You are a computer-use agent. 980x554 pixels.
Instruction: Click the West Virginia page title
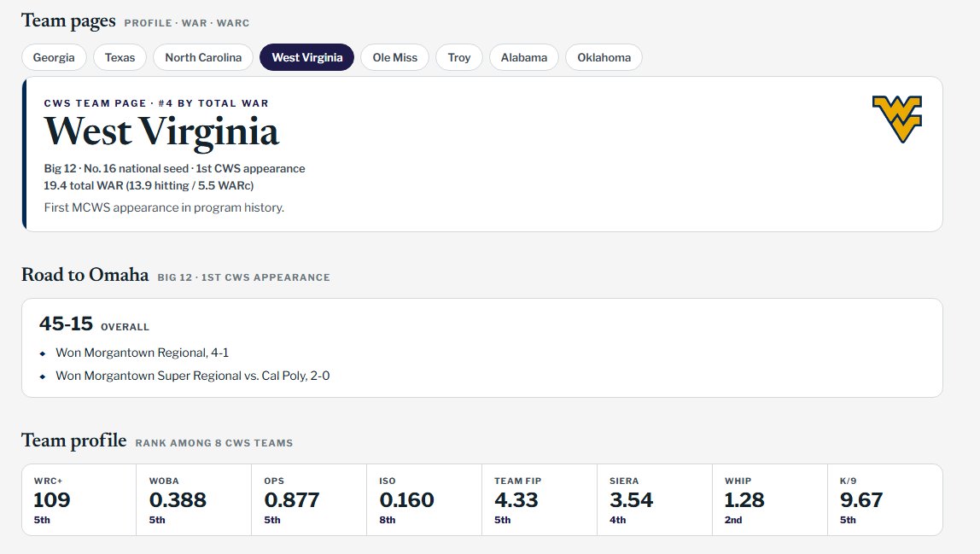coord(161,132)
